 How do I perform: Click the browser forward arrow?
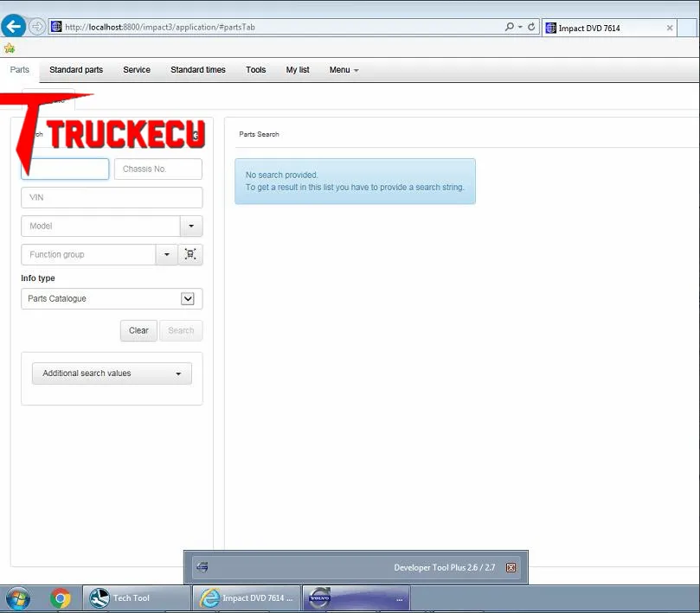37,27
